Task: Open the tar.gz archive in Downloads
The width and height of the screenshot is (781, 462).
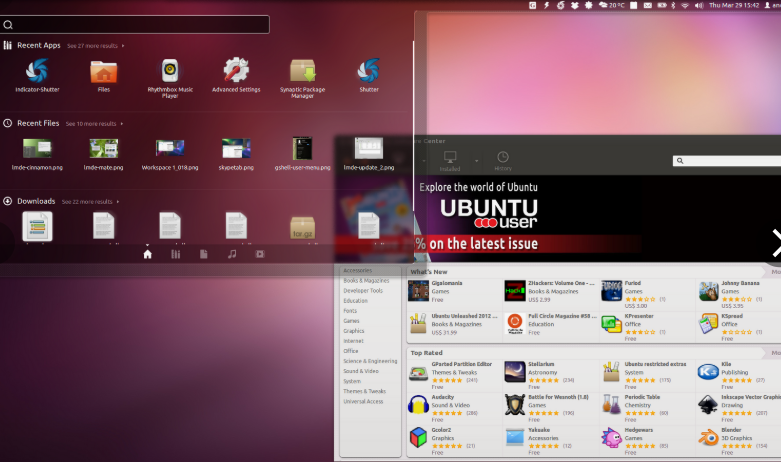Action: tap(302, 228)
